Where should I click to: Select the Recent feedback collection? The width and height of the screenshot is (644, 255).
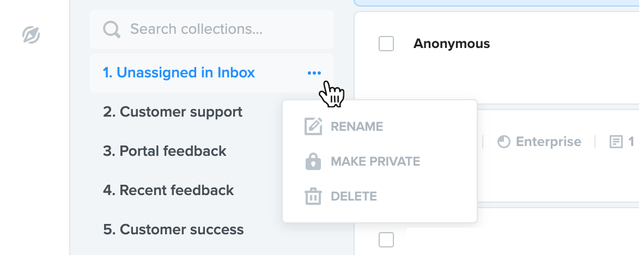click(x=168, y=190)
